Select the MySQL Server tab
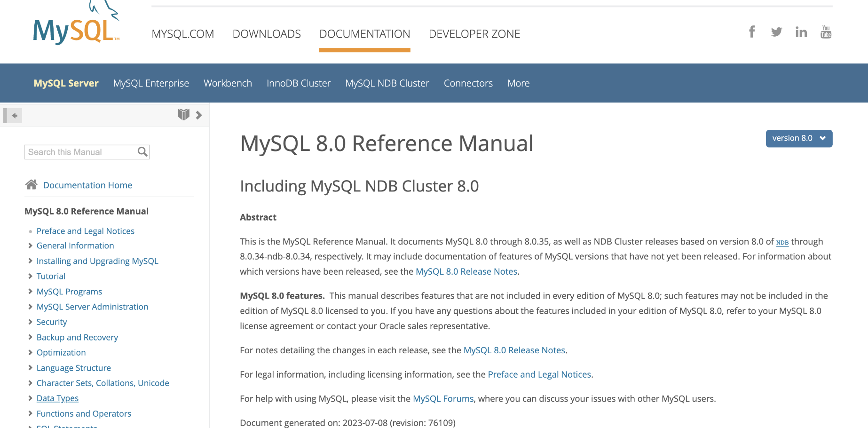The width and height of the screenshot is (868, 428). click(x=66, y=83)
